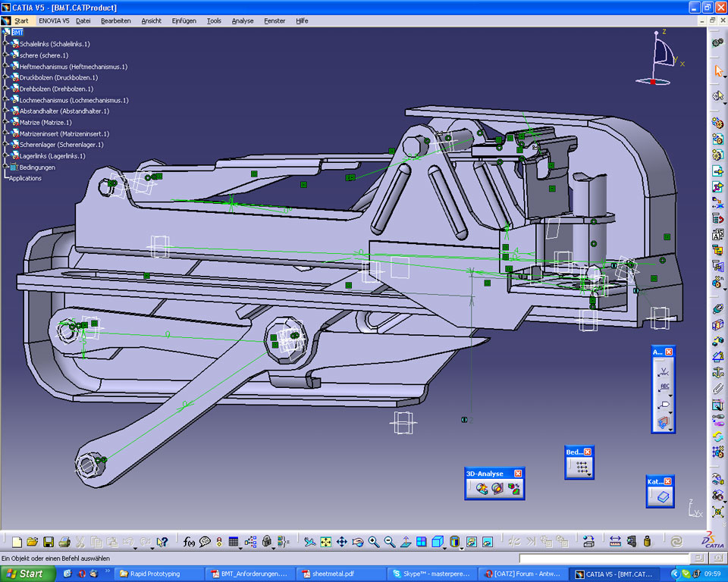The image size is (728, 582).
Task: Select the Zoom Out magnifier tool
Action: tap(390, 542)
